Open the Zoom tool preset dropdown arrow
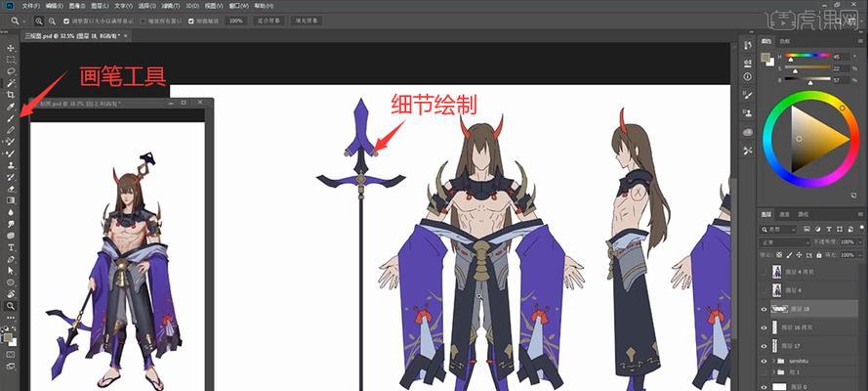This screenshot has width=868, height=391. click(24, 22)
